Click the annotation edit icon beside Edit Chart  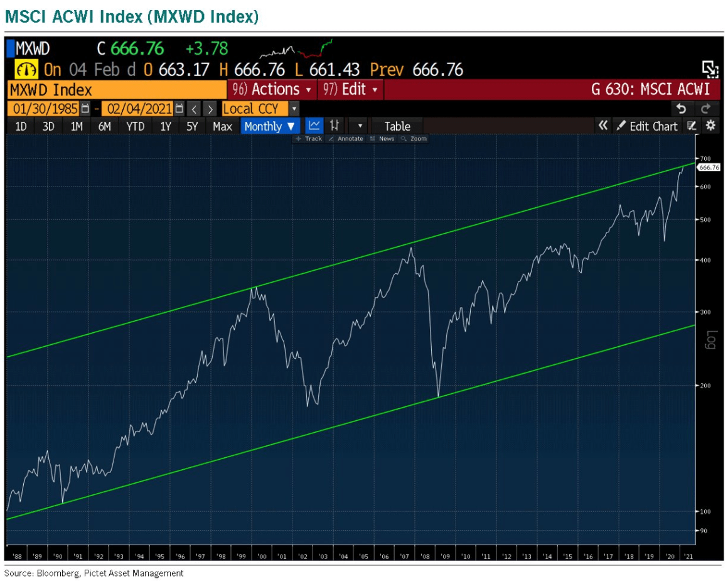click(692, 126)
